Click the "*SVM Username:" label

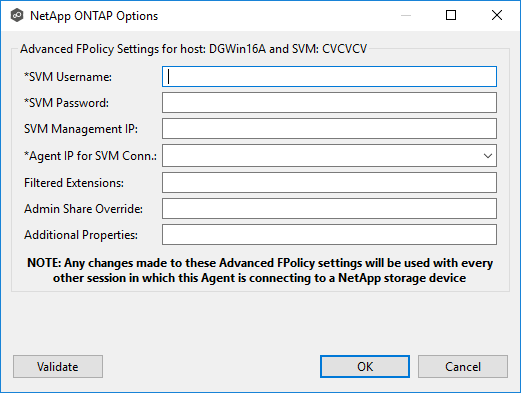point(68,77)
